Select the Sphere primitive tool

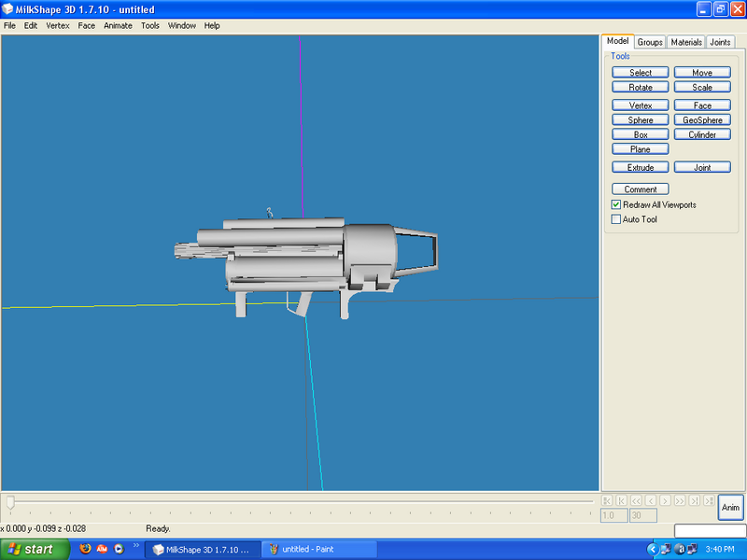641,120
